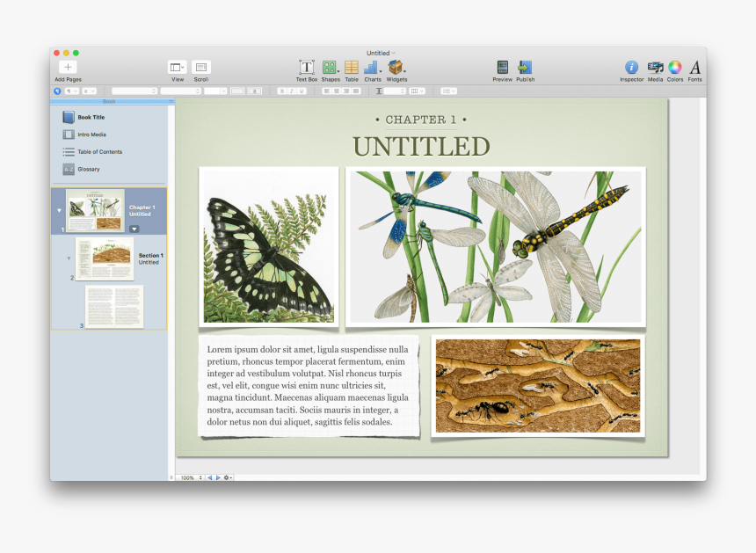Toggle italic text formatting
Screen dimensions: 756x553
tap(293, 91)
